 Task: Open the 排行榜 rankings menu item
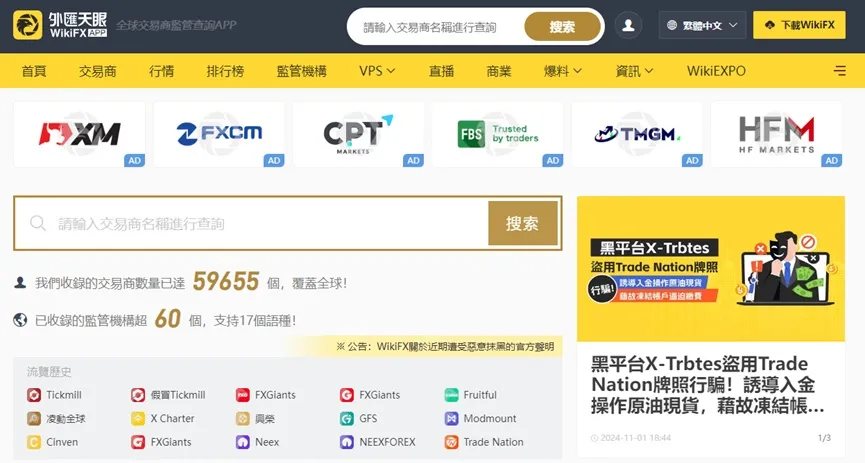[225, 71]
